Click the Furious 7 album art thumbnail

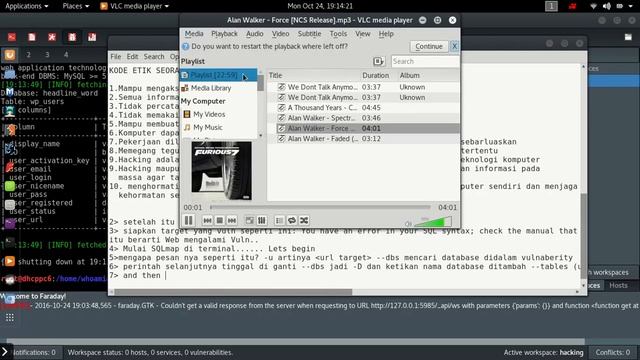tap(222, 171)
